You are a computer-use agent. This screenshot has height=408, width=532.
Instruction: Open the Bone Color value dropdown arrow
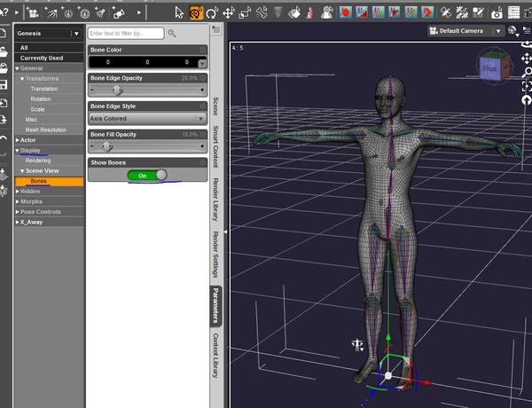tap(202, 63)
